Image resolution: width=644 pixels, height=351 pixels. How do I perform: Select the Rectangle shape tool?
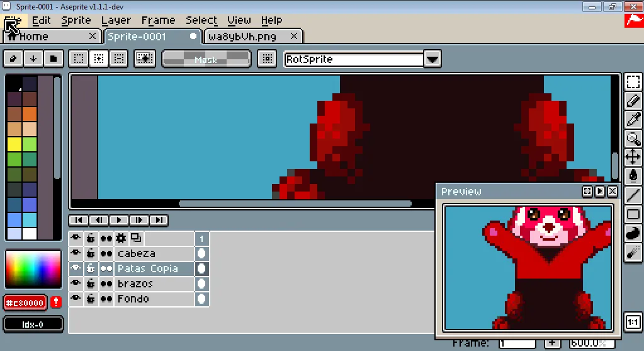pos(633,214)
